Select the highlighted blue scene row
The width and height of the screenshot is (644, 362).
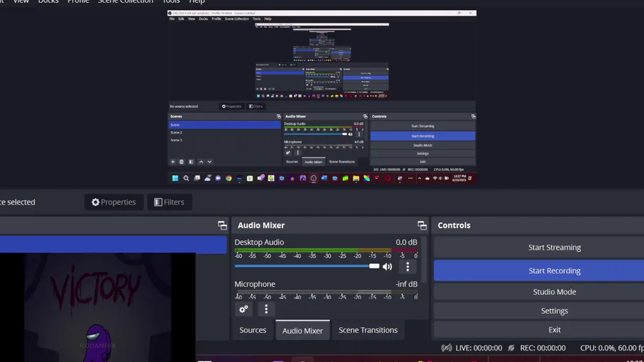click(x=113, y=245)
